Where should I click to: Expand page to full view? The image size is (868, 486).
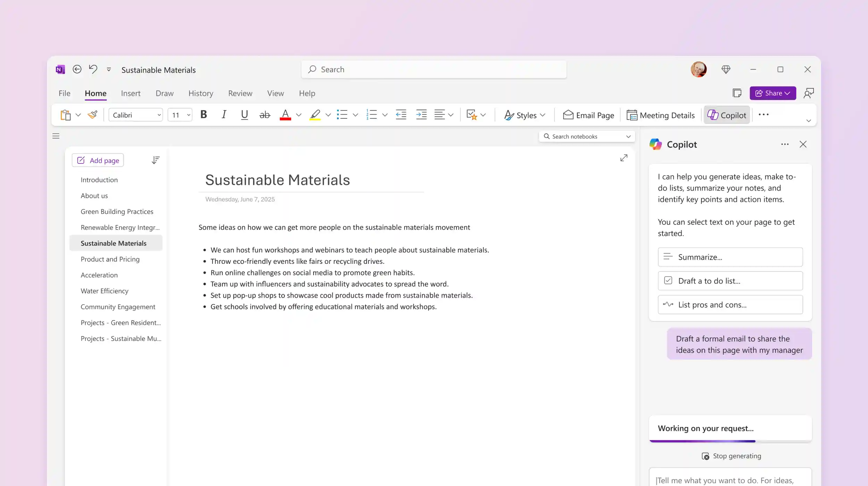pyautogui.click(x=624, y=158)
